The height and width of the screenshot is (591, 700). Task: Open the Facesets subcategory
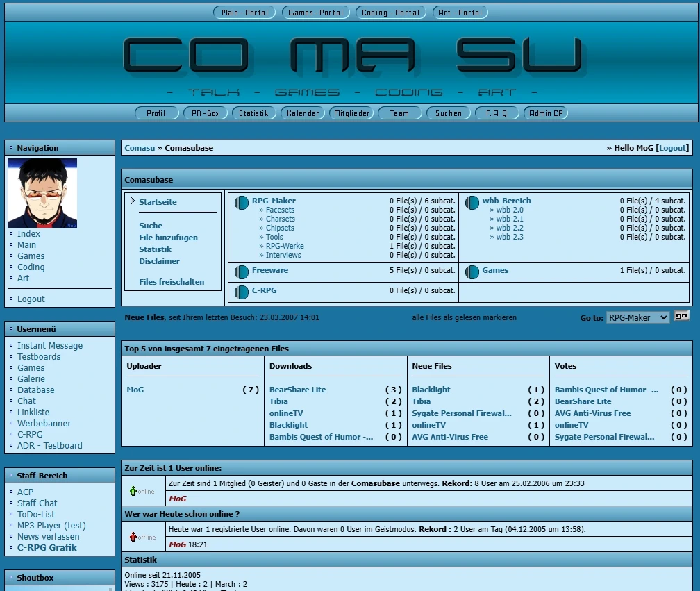click(280, 210)
